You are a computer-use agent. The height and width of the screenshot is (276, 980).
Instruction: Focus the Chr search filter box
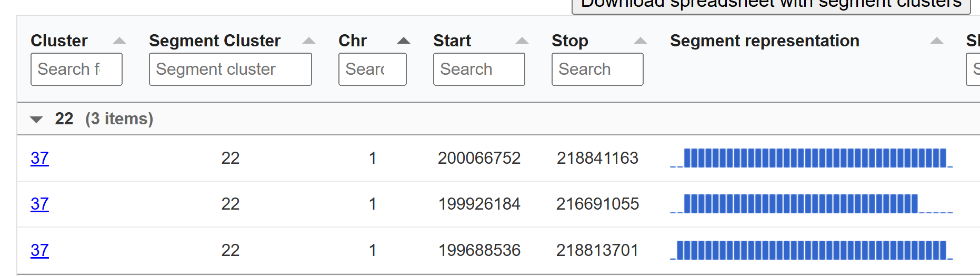pyautogui.click(x=372, y=69)
